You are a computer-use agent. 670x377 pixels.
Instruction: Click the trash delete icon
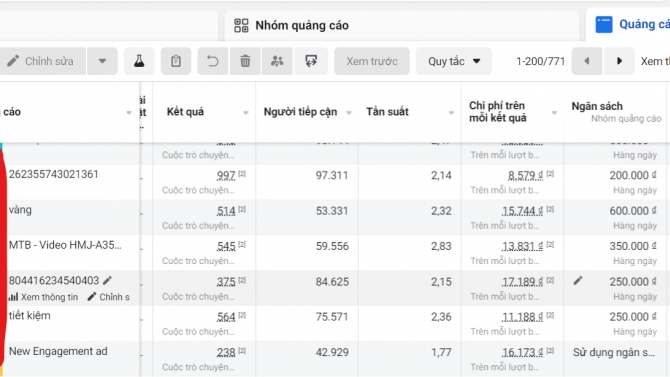245,61
